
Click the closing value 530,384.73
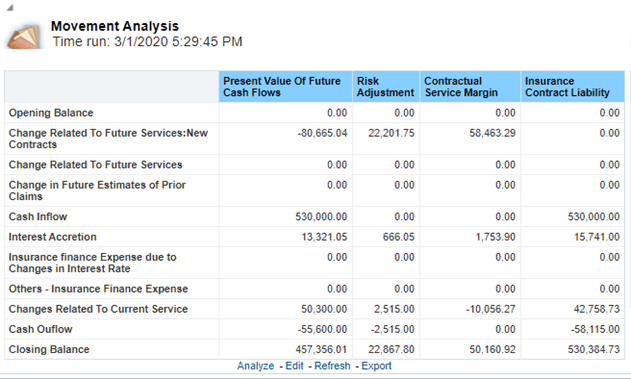pyautogui.click(x=594, y=349)
